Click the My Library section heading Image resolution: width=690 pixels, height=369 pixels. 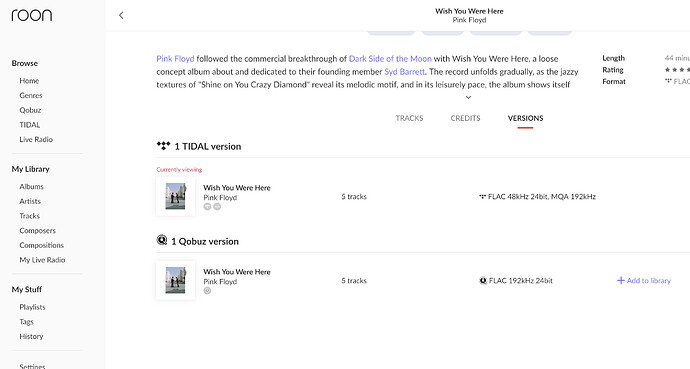point(30,169)
